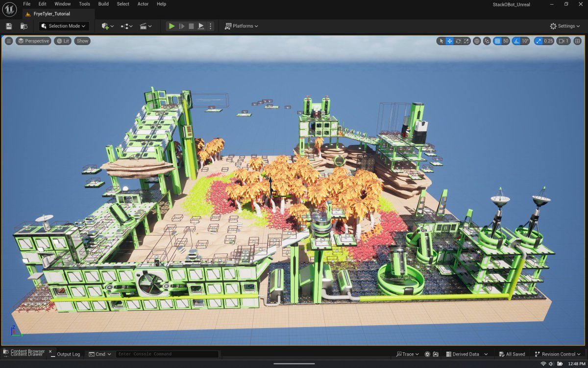
Task: Save the current level with floppy icon
Action: (x=9, y=26)
